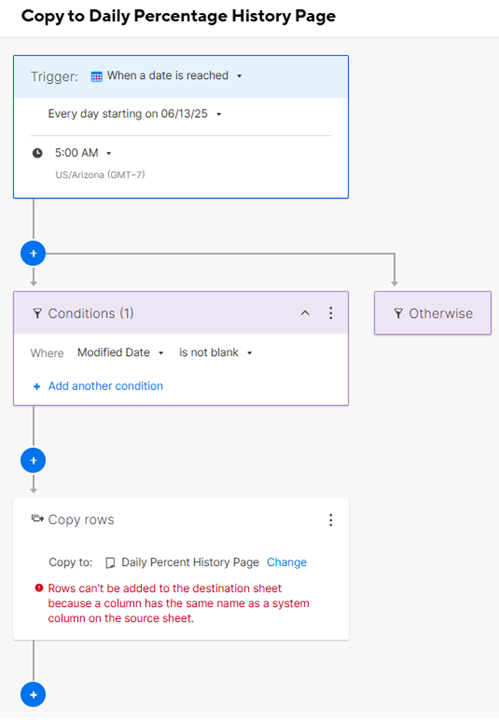Click the plus button below Copy rows
This screenshot has width=499, height=720.
(x=33, y=695)
